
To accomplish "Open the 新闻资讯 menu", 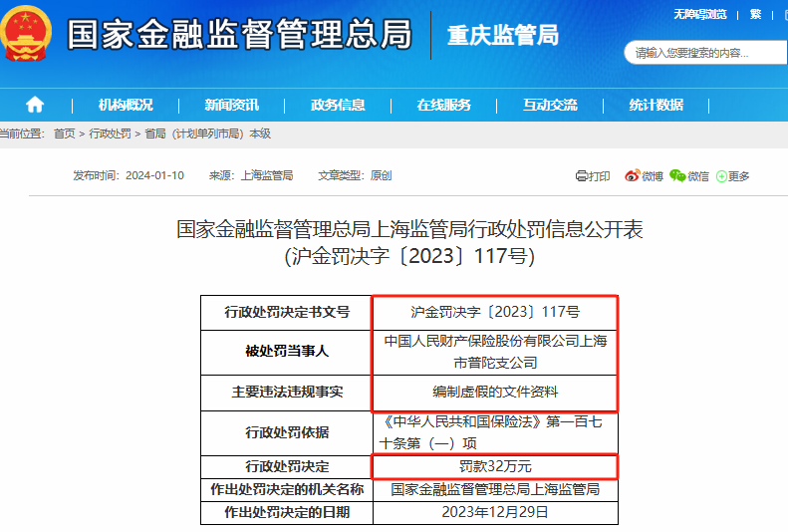I will pyautogui.click(x=231, y=105).
